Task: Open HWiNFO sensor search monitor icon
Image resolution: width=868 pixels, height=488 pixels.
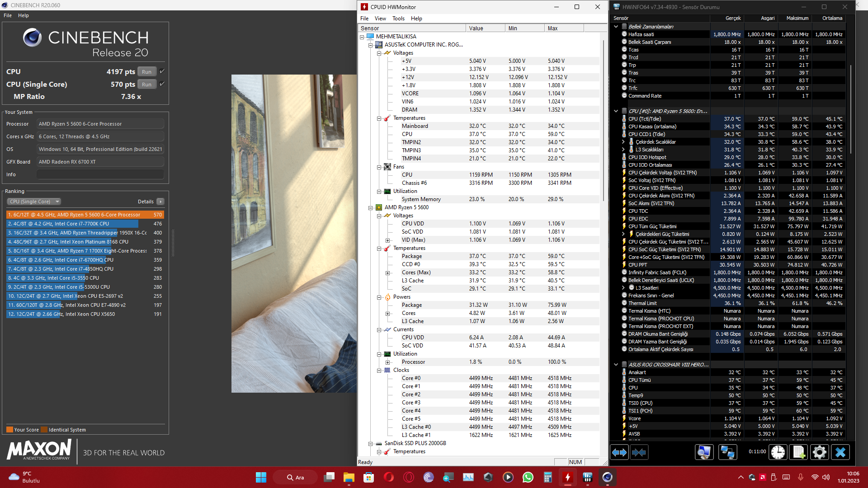Action: tap(704, 452)
